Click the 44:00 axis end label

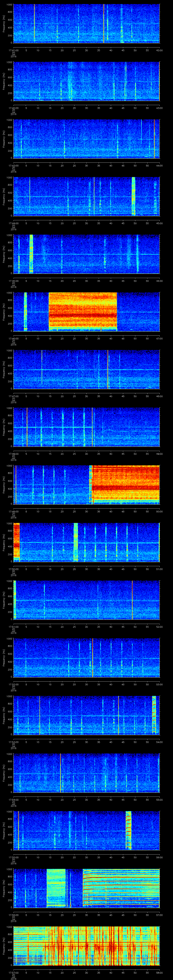coord(159,165)
